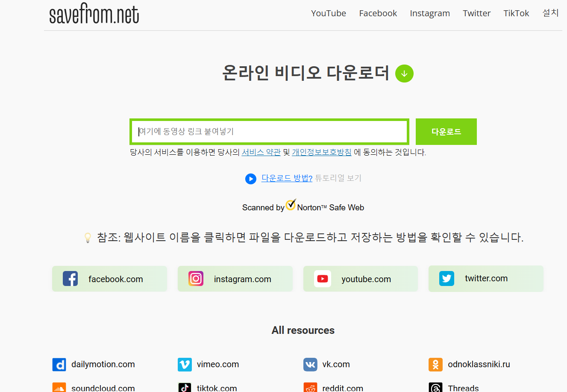Viewport: 567px width, 392px height.
Task: Click the savefrom.net logo
Action: [94, 13]
